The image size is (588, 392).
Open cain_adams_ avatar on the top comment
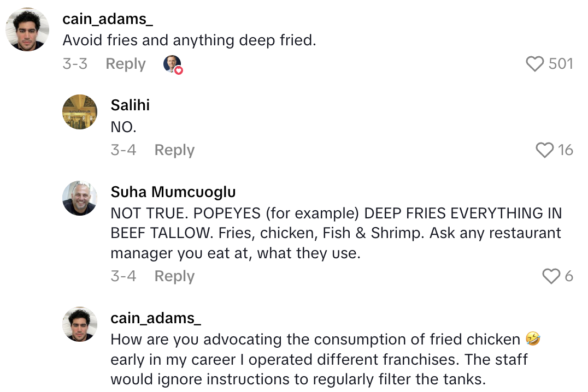27,29
